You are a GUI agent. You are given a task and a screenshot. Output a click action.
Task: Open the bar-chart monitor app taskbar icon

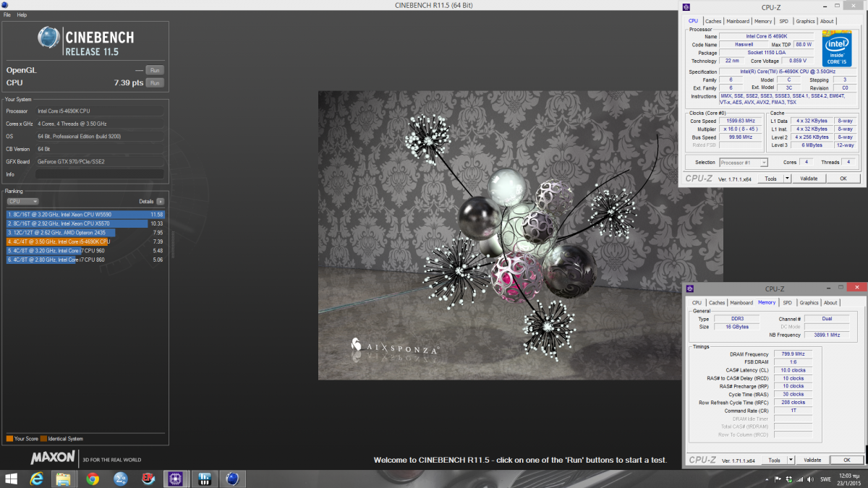[204, 479]
